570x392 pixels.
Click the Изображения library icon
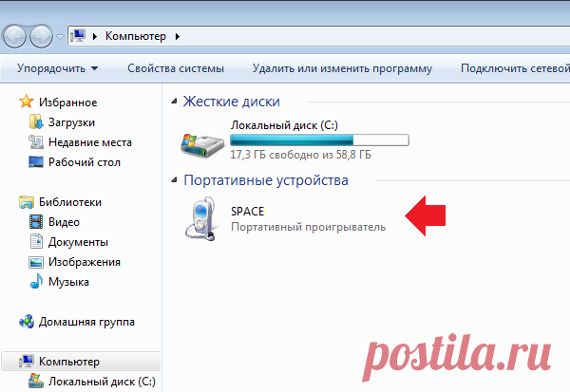36,262
